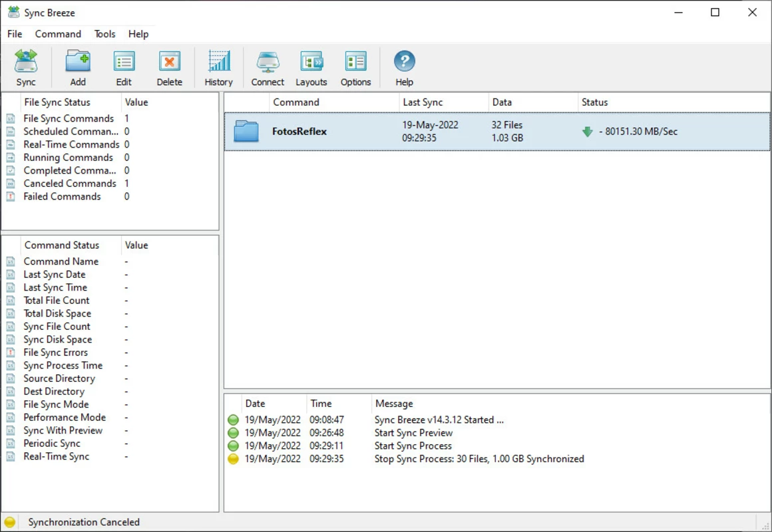Click the Connect server icon
Image resolution: width=772 pixels, height=532 pixels.
coord(268,62)
